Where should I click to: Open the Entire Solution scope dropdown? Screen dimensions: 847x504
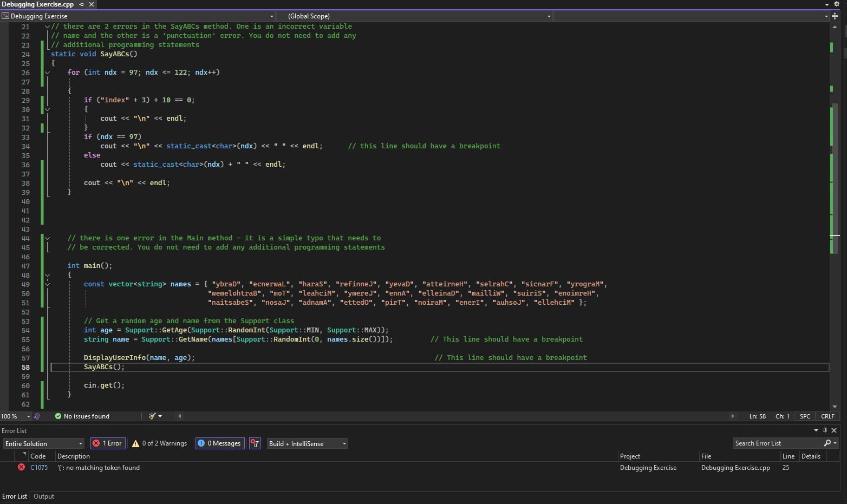(x=43, y=443)
